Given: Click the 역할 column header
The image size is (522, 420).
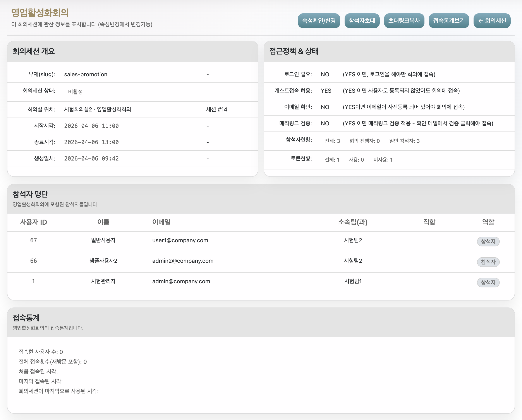Looking at the screenshot, I should [x=488, y=222].
